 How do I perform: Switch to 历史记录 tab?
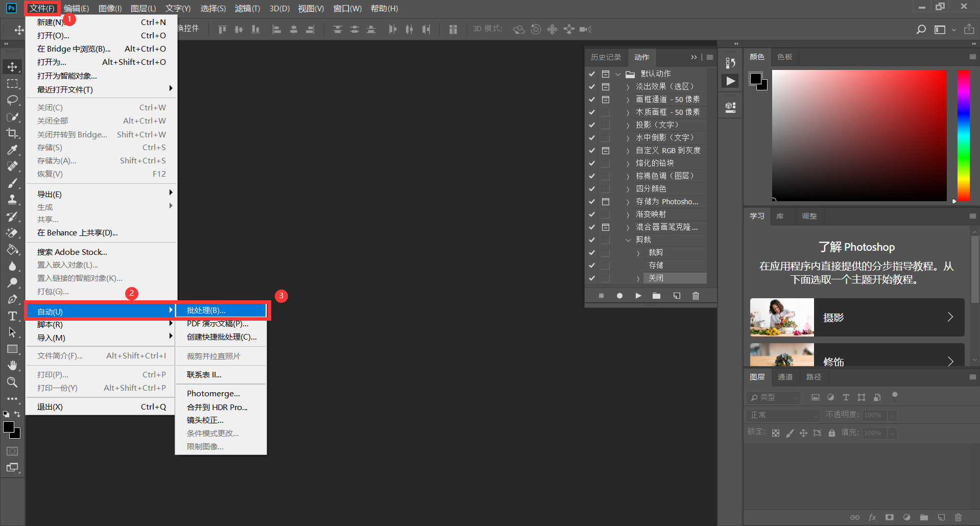tap(606, 57)
